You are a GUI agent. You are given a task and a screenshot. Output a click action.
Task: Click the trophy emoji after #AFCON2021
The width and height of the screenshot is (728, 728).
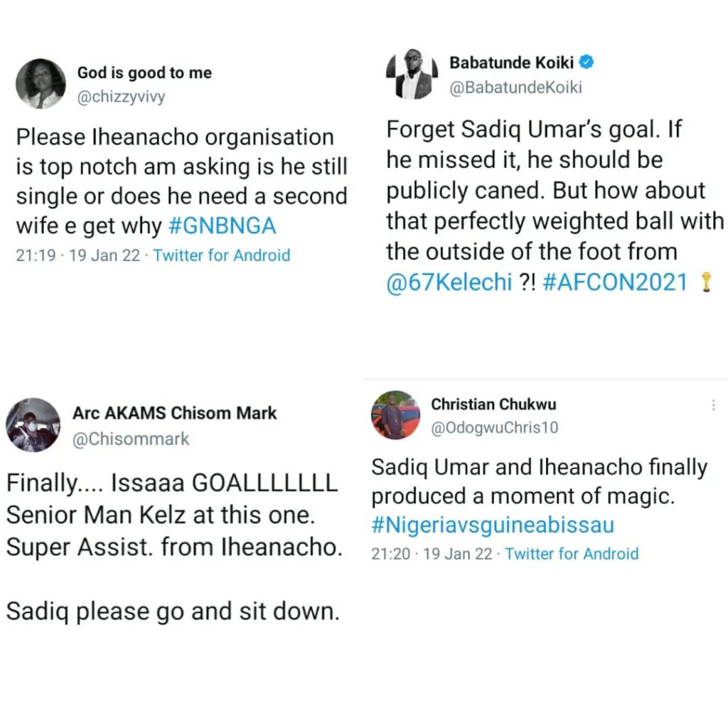pos(706,282)
